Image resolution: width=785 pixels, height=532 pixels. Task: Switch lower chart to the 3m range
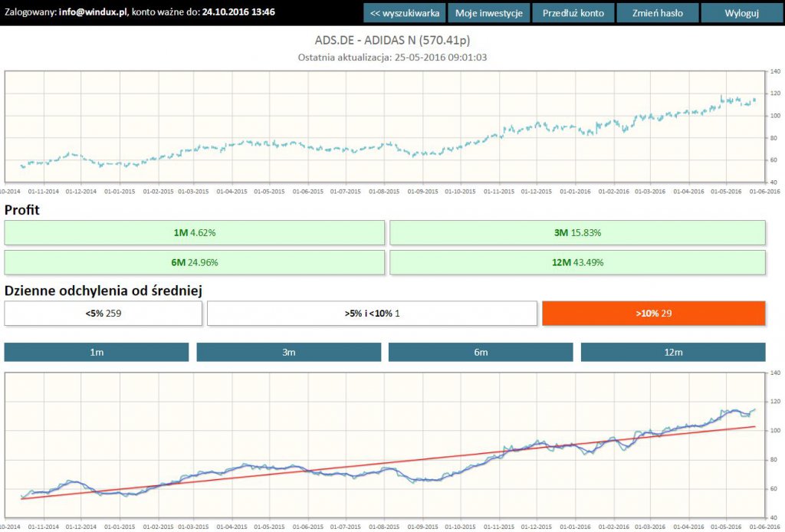288,352
